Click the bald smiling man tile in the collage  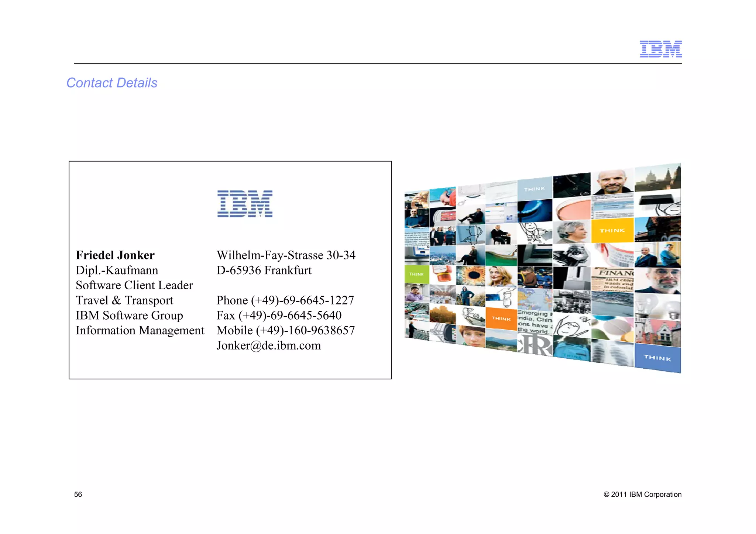tap(613, 182)
